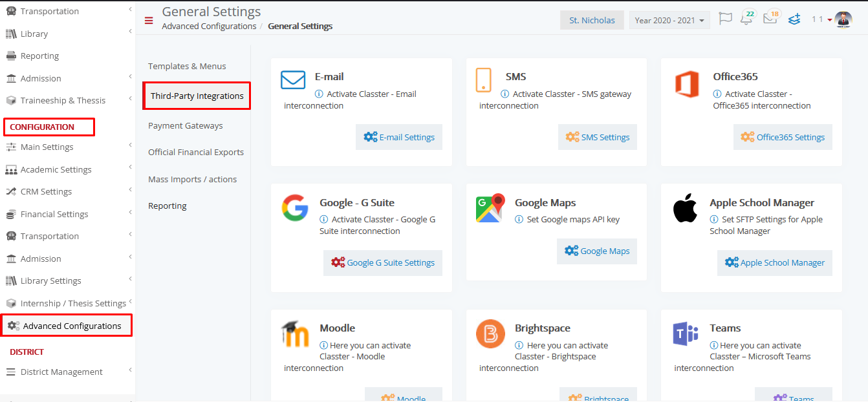Click the orange Brightspace logo
This screenshot has width=868, height=402.
pos(490,333)
